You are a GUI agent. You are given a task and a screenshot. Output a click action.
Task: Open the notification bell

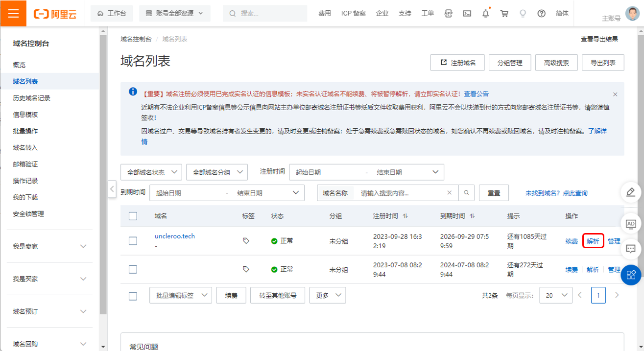[485, 14]
